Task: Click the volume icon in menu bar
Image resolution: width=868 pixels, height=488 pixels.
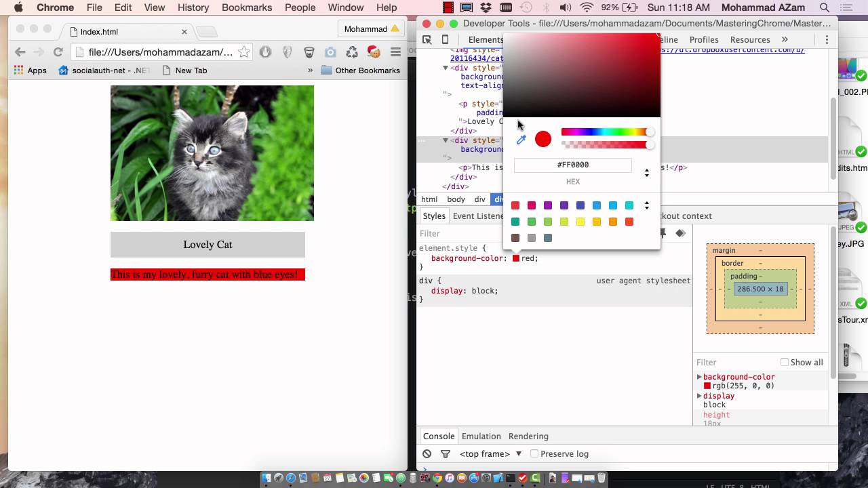Action: pos(566,7)
